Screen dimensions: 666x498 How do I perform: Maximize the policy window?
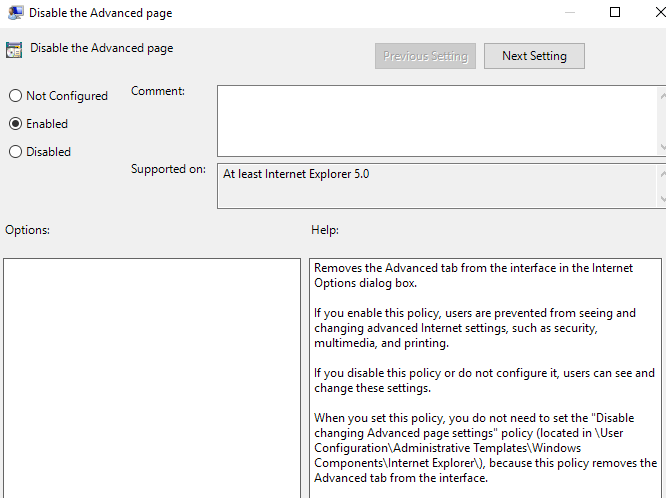tap(615, 13)
